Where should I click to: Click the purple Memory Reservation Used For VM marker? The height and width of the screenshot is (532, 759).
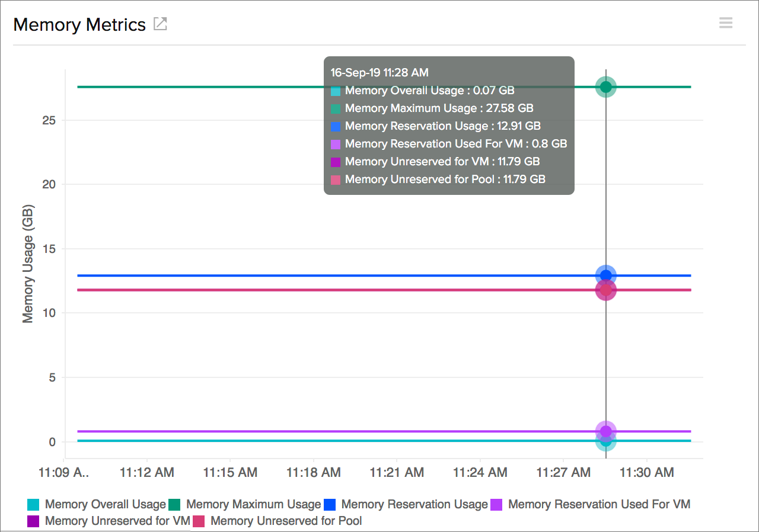click(605, 431)
